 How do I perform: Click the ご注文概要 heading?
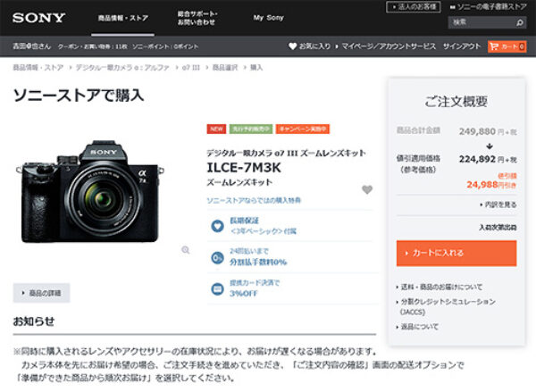[456, 102]
